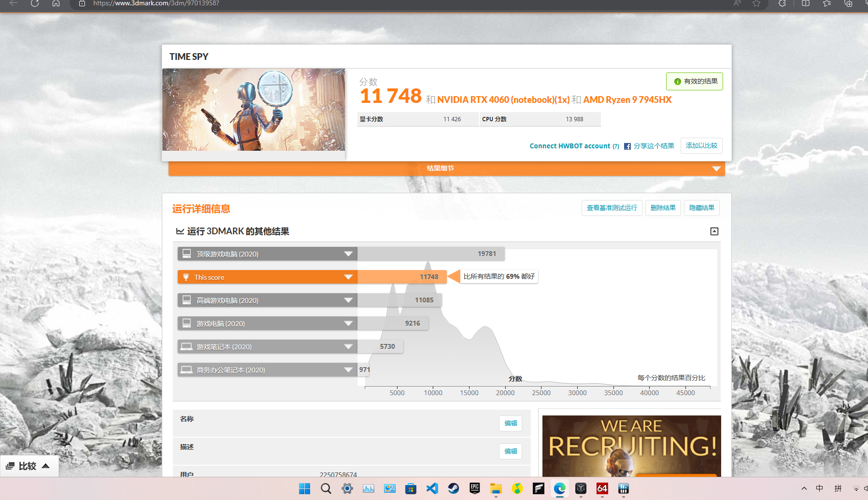
Task: Open the monitor chart app from taskbar
Action: click(x=369, y=488)
